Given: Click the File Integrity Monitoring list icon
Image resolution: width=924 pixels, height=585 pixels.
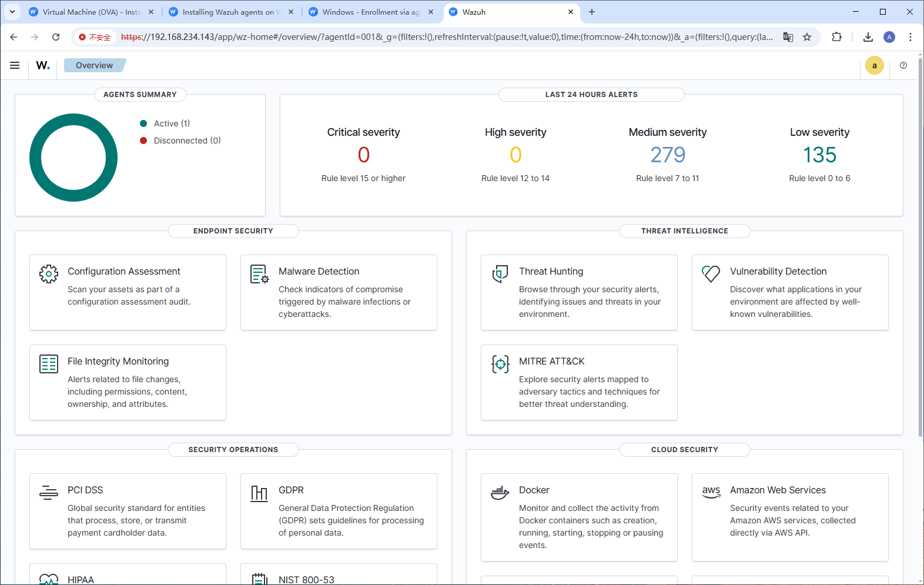Looking at the screenshot, I should (49, 364).
